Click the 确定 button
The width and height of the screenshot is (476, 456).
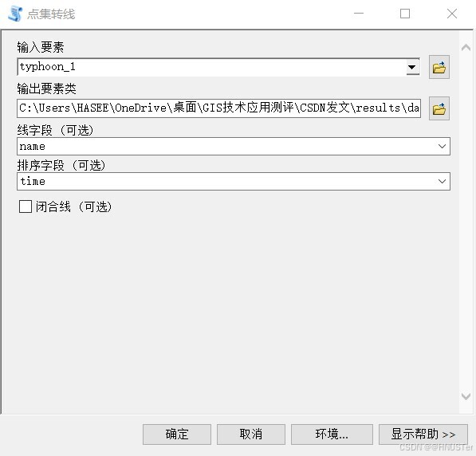tap(177, 434)
